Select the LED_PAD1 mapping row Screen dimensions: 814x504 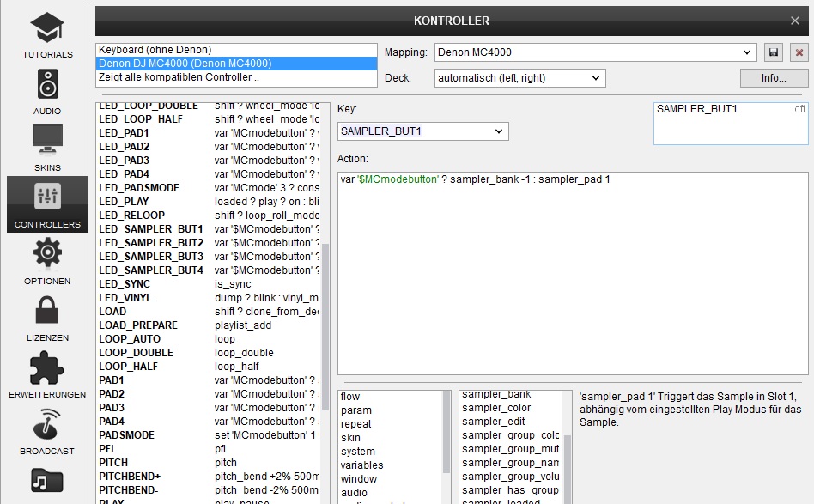coord(210,133)
